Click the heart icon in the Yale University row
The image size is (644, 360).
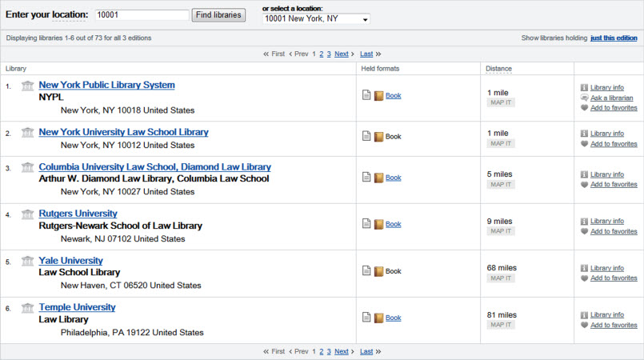point(585,278)
